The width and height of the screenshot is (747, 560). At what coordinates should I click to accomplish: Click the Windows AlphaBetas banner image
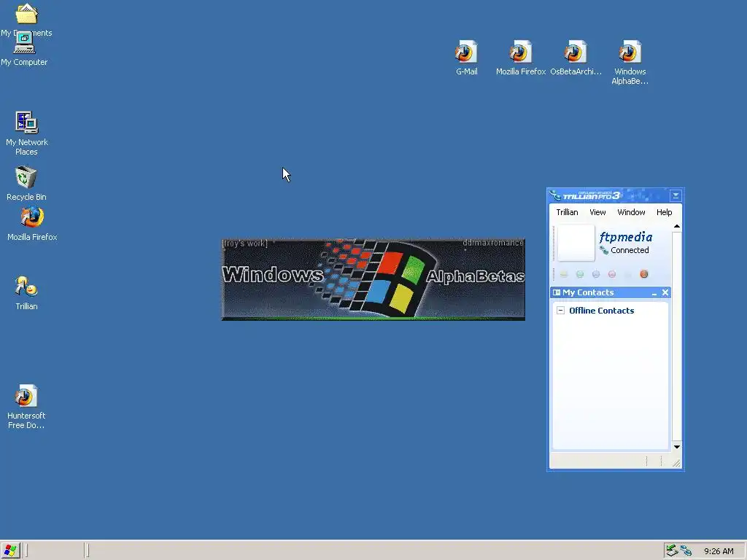click(373, 279)
